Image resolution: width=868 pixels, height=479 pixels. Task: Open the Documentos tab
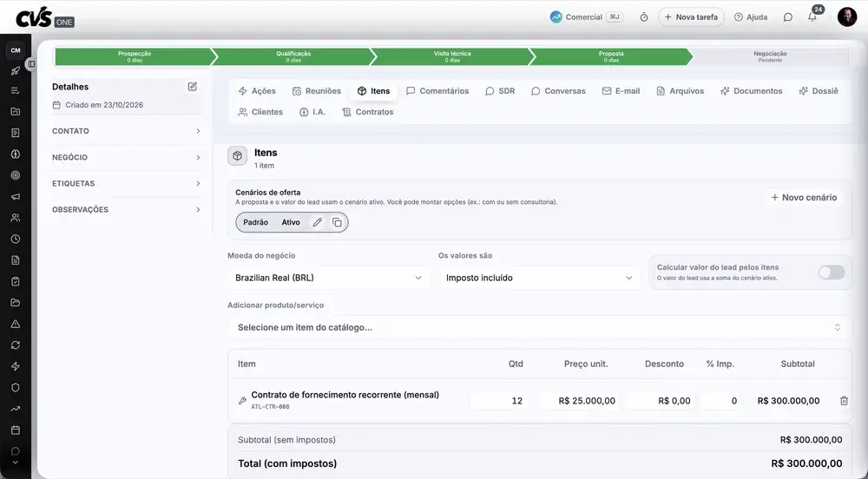point(751,91)
